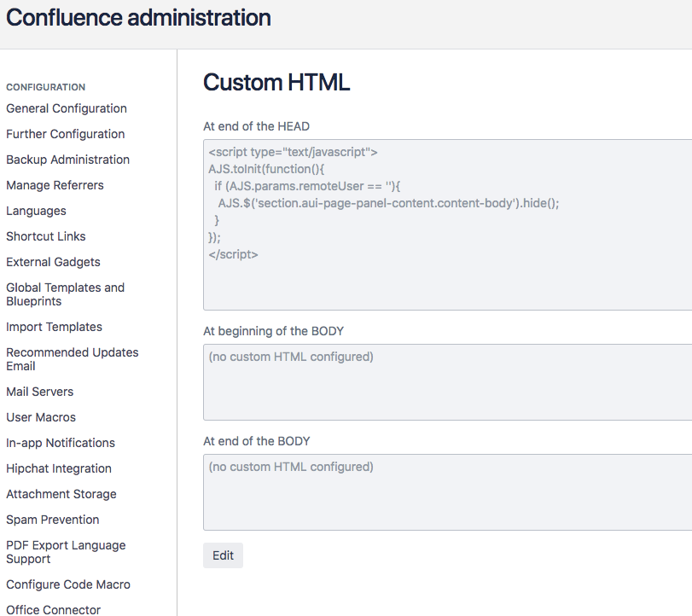Select Mail Servers in sidebar

[x=40, y=392]
